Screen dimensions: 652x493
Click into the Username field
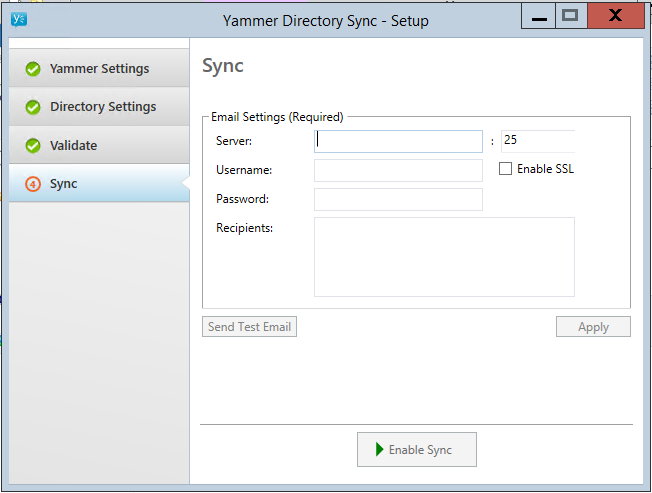tap(398, 170)
